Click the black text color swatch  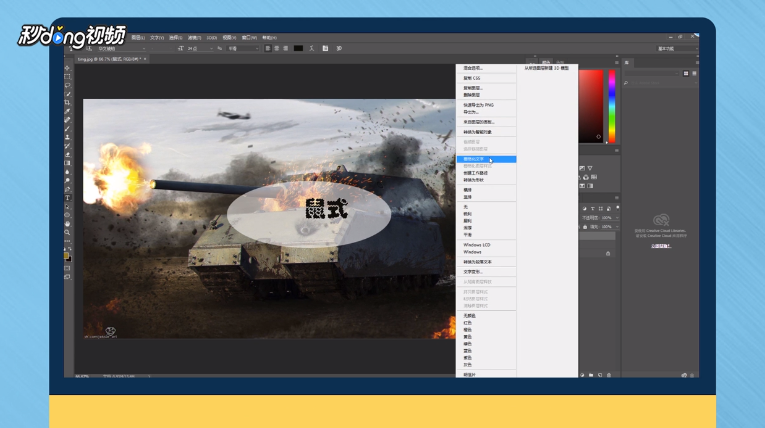[x=298, y=48]
